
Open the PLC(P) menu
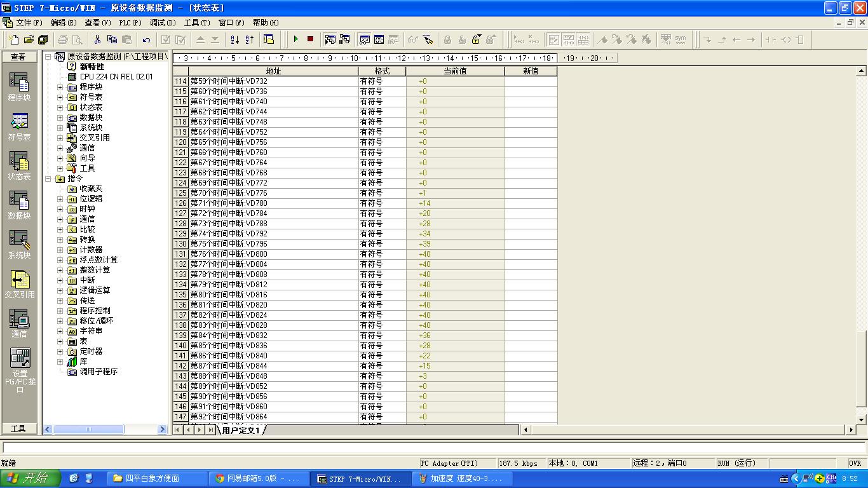[130, 23]
